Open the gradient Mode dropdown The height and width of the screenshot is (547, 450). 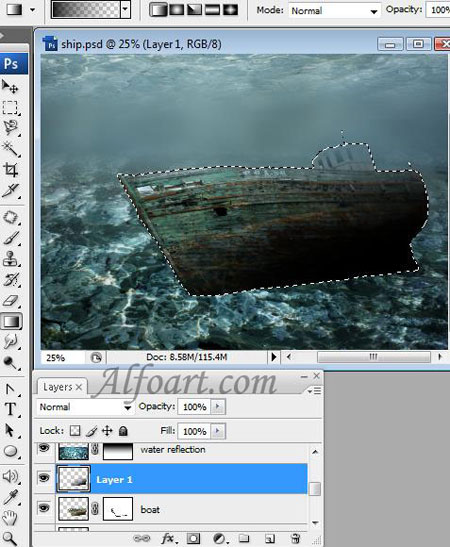click(335, 11)
